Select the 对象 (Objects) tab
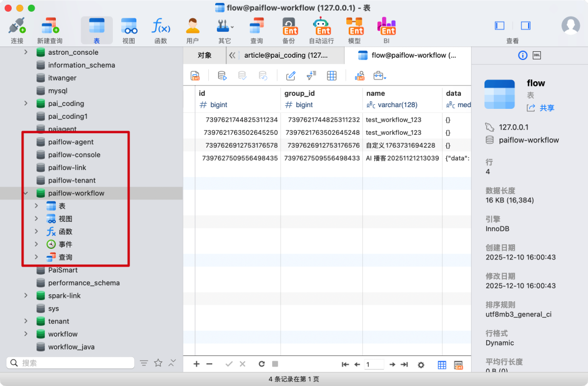This screenshot has height=386, width=588. [x=205, y=55]
